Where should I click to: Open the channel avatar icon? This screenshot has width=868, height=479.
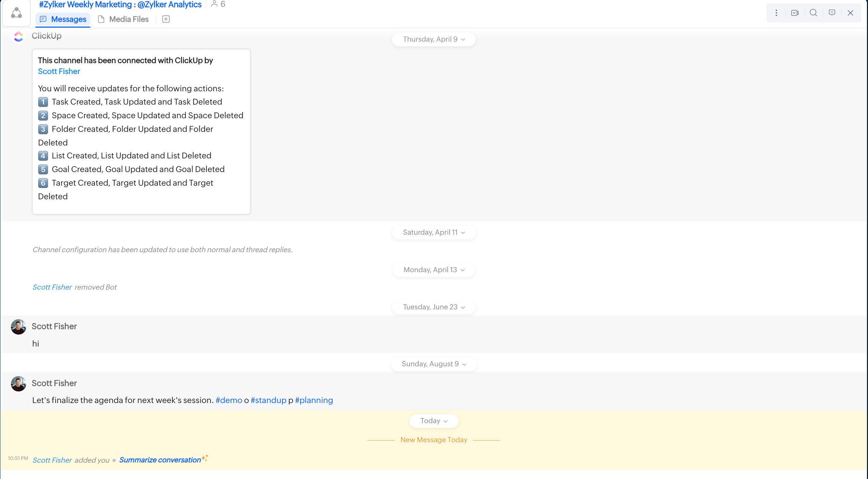[x=16, y=13]
